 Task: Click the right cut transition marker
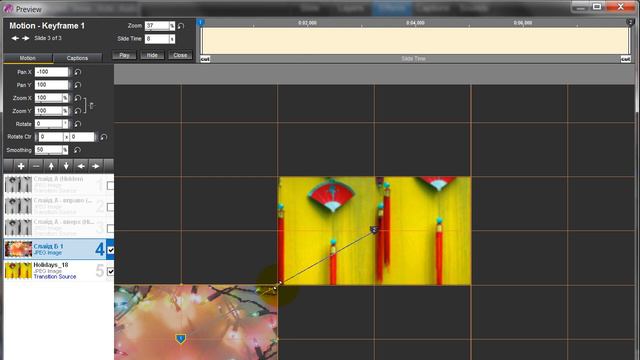626,59
